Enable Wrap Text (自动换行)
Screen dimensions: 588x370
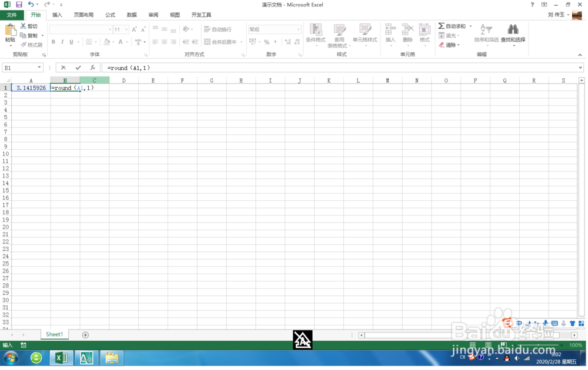coord(219,29)
